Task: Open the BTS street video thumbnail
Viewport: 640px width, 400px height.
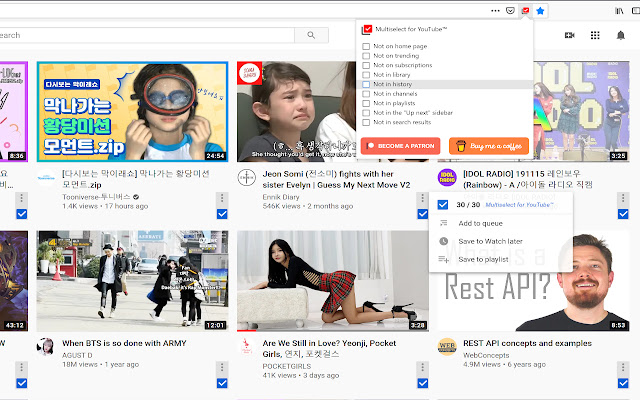Action: point(132,281)
